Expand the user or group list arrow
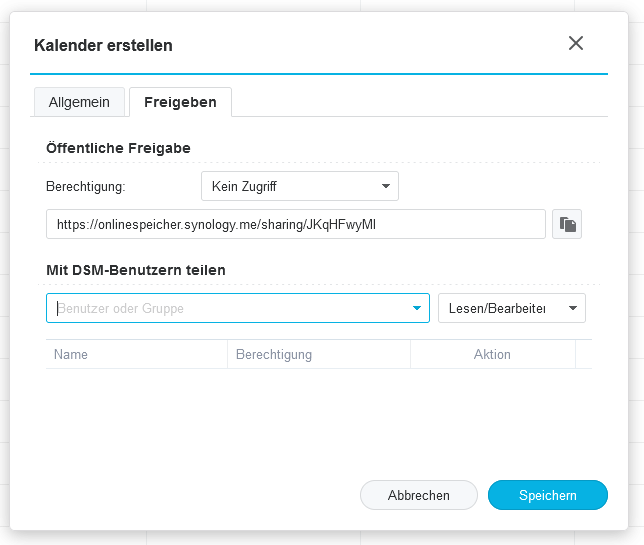Viewport: 644px width, 545px height. [417, 308]
